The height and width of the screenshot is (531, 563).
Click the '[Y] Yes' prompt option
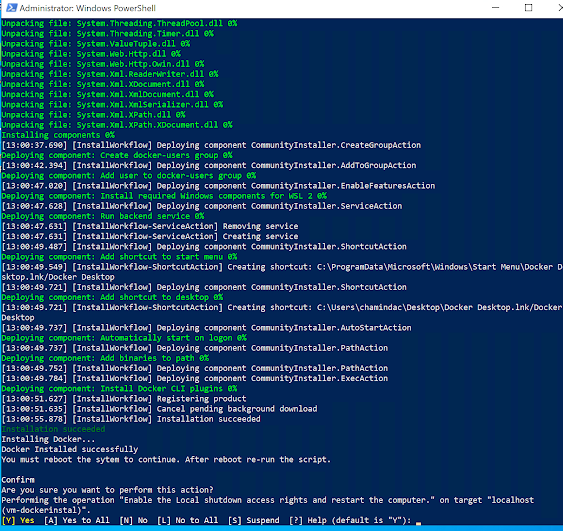18,520
